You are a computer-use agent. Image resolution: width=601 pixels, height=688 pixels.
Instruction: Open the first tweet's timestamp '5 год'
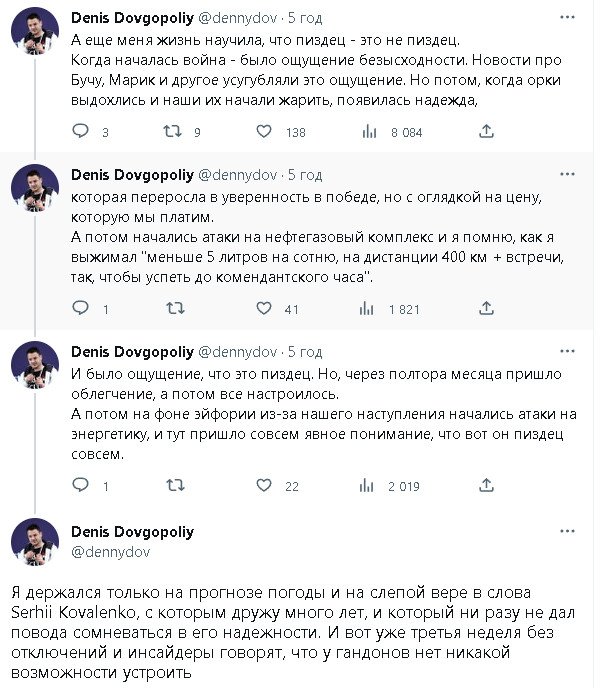click(x=304, y=19)
